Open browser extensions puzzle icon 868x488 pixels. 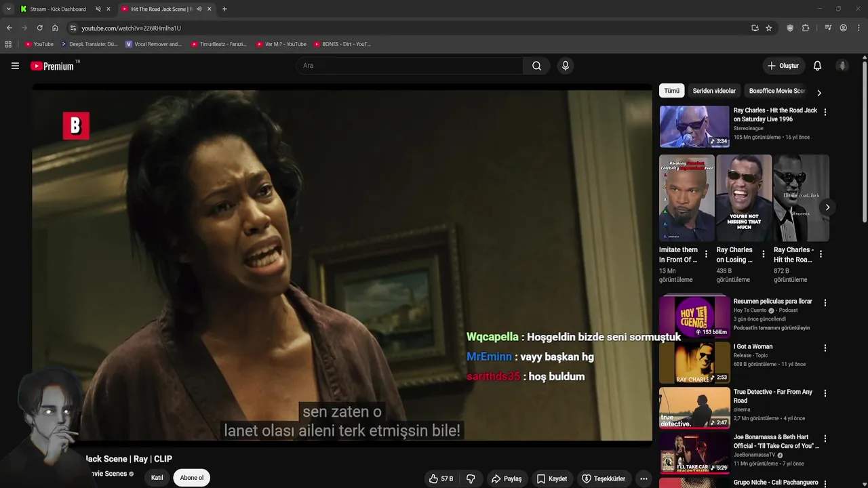click(806, 28)
